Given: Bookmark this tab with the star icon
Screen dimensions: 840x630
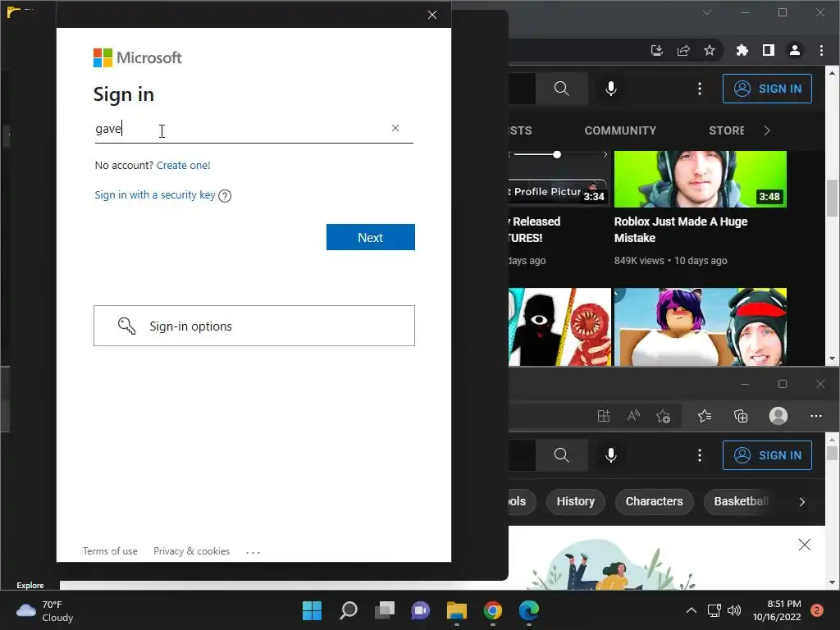Looking at the screenshot, I should point(710,50).
